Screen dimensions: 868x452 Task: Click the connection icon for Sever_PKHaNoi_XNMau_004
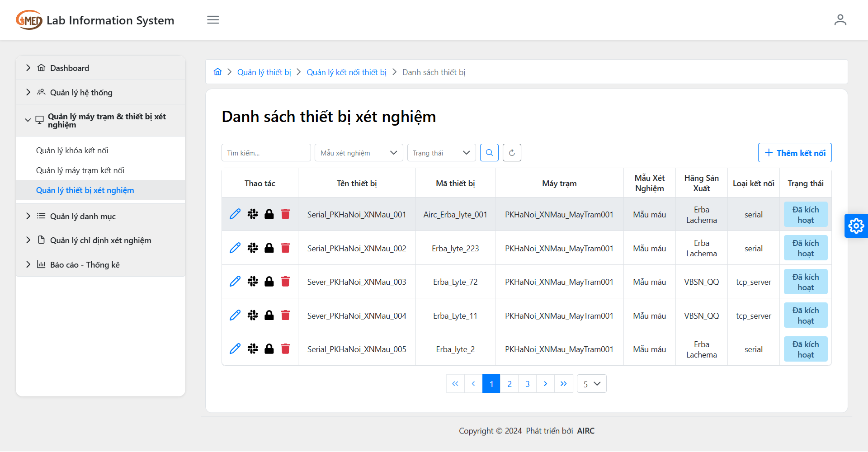click(253, 315)
